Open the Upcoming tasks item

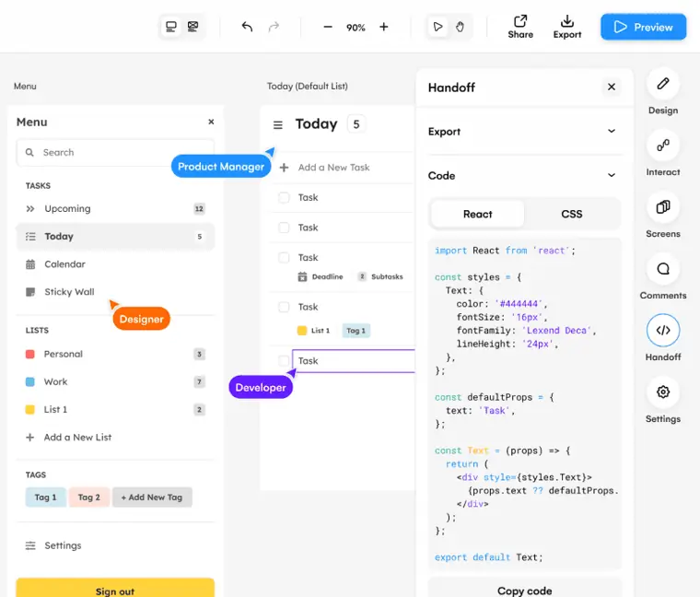pos(115,208)
